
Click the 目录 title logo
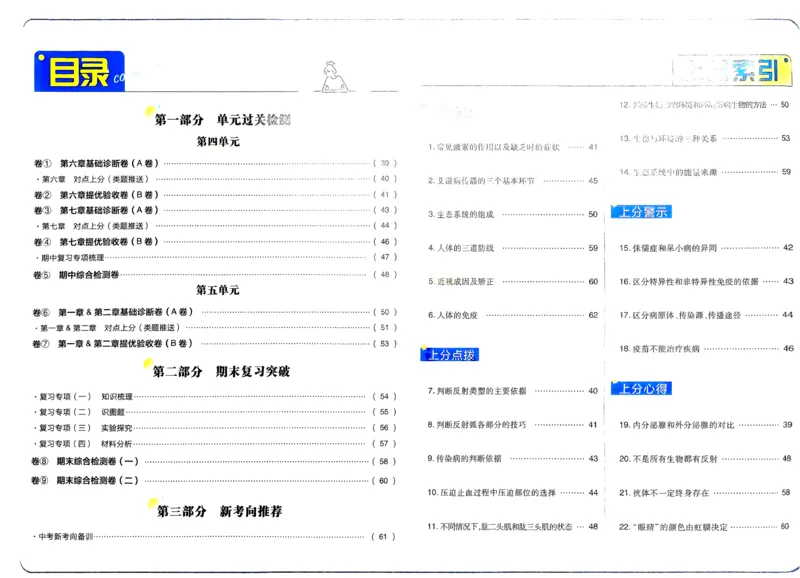tap(79, 71)
